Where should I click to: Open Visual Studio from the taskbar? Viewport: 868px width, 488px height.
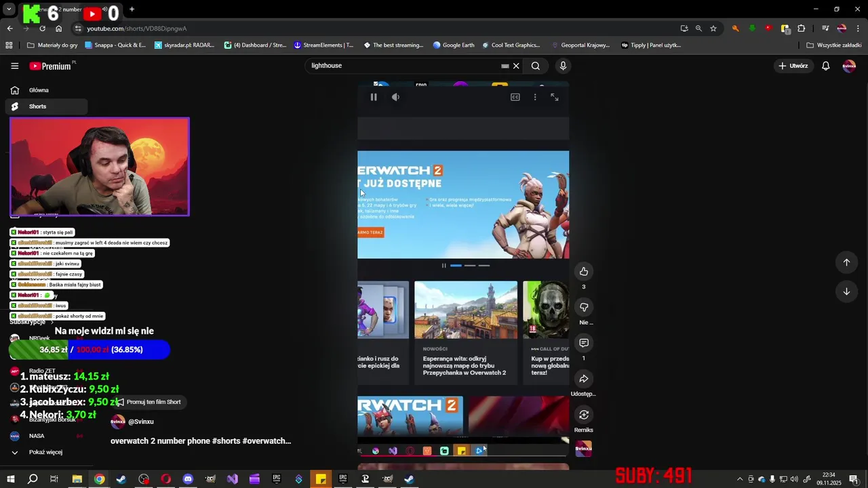[x=233, y=479]
